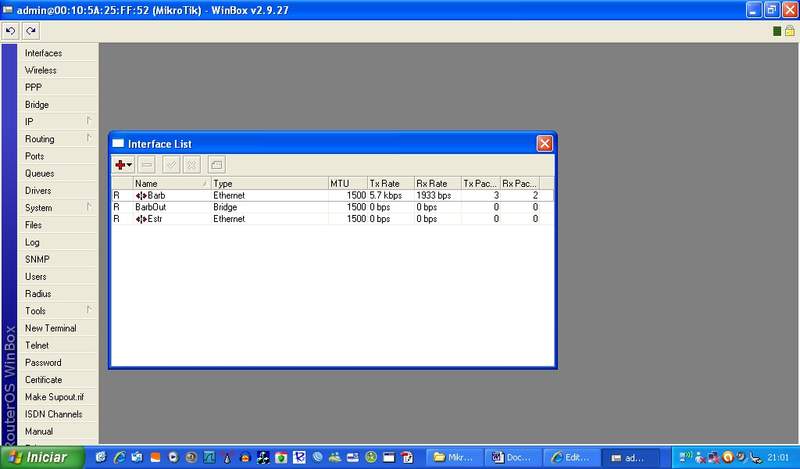The image size is (800, 469).
Task: Expand the System submenu arrow
Action: tap(89, 207)
